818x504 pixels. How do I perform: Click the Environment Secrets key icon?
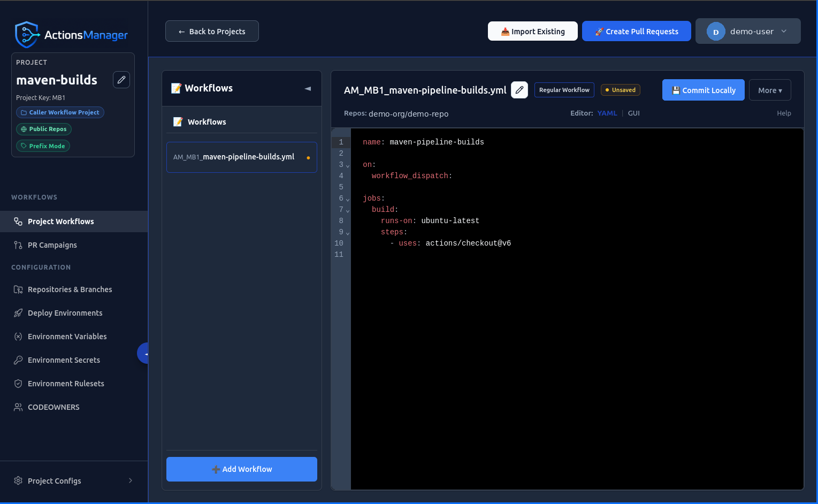18,360
